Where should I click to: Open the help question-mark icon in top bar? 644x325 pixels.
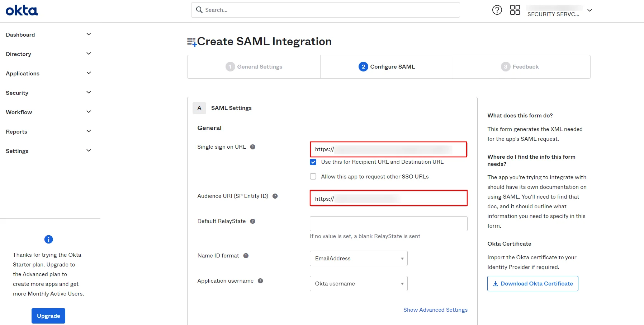click(497, 10)
